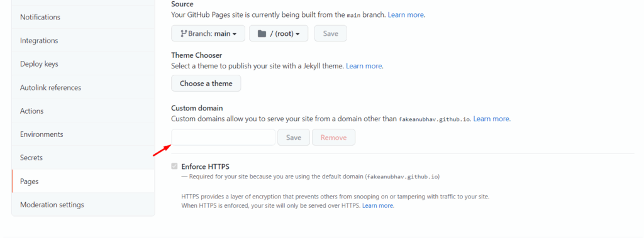Click the Remove custom domain button
Image resolution: width=644 pixels, height=238 pixels.
pos(333,138)
